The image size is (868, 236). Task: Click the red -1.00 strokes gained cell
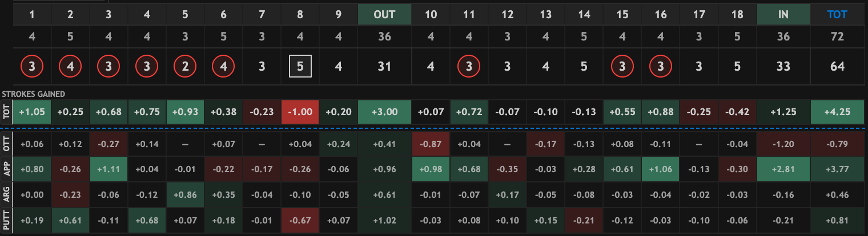pyautogui.click(x=300, y=112)
